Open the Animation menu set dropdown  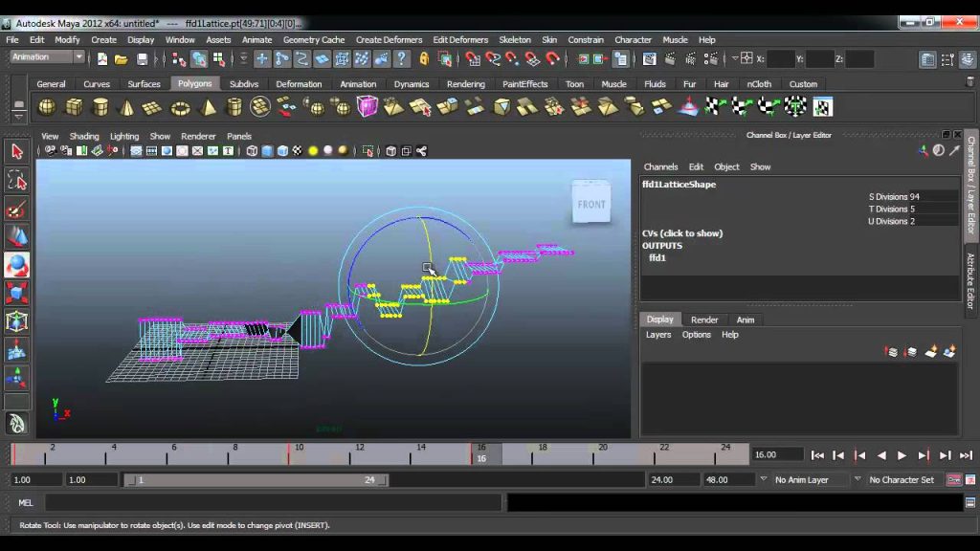[x=47, y=57]
